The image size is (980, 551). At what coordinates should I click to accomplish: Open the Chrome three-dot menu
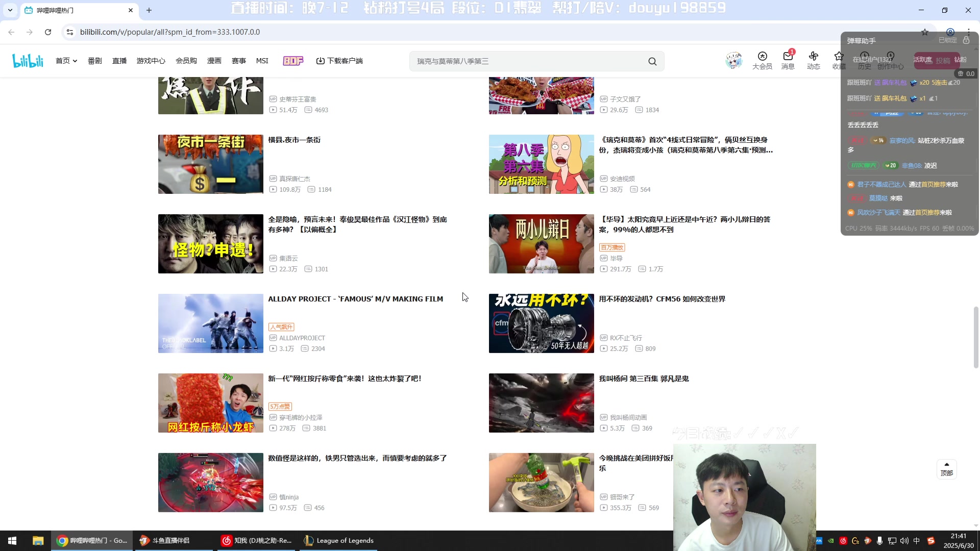pos(968,32)
